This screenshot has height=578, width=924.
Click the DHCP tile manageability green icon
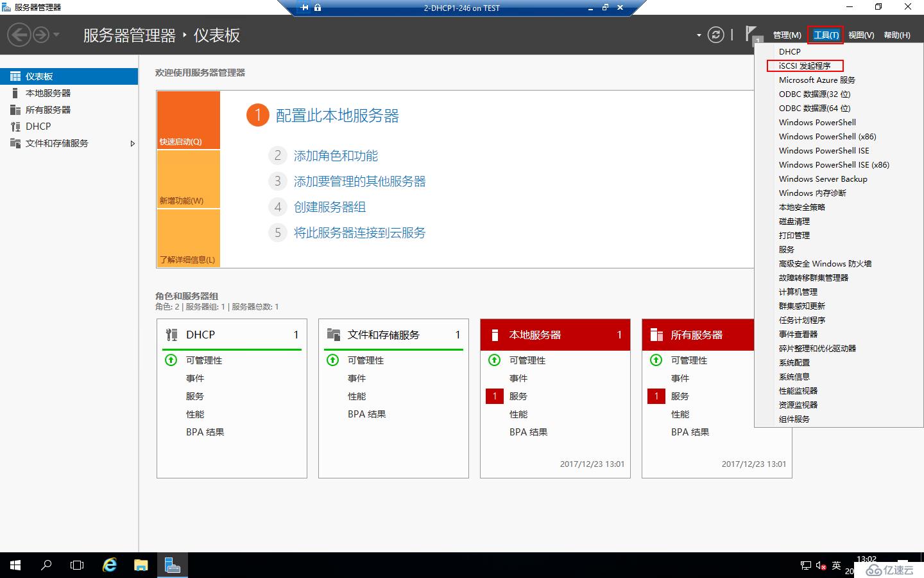171,360
